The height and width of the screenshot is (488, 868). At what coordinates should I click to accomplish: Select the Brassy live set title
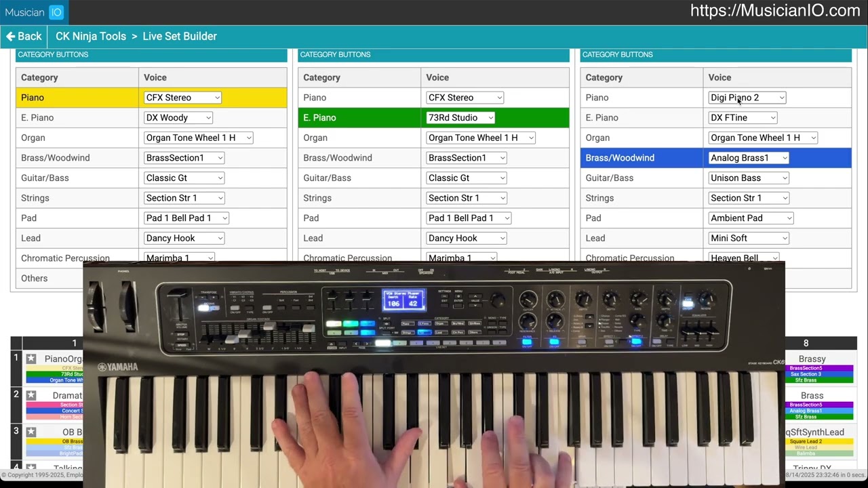(812, 359)
